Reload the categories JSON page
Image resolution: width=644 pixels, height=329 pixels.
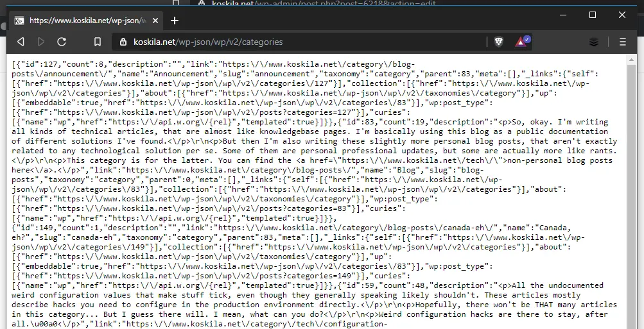coord(62,42)
